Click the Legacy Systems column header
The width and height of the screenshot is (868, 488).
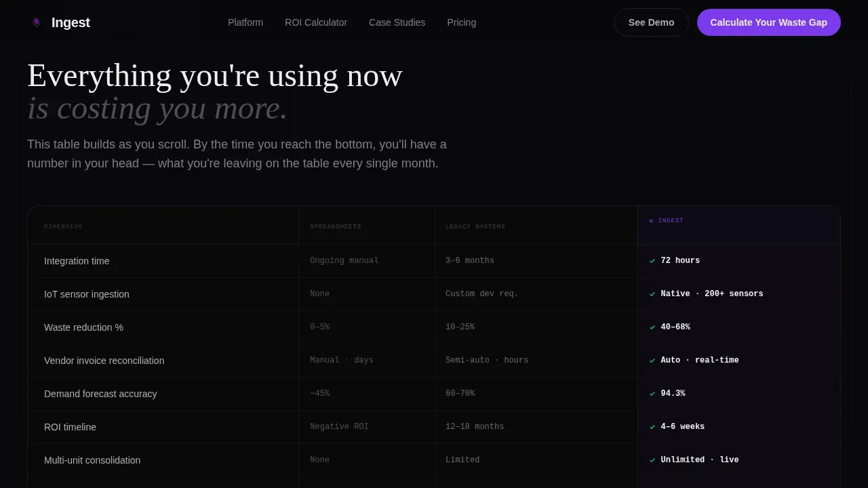pyautogui.click(x=475, y=226)
